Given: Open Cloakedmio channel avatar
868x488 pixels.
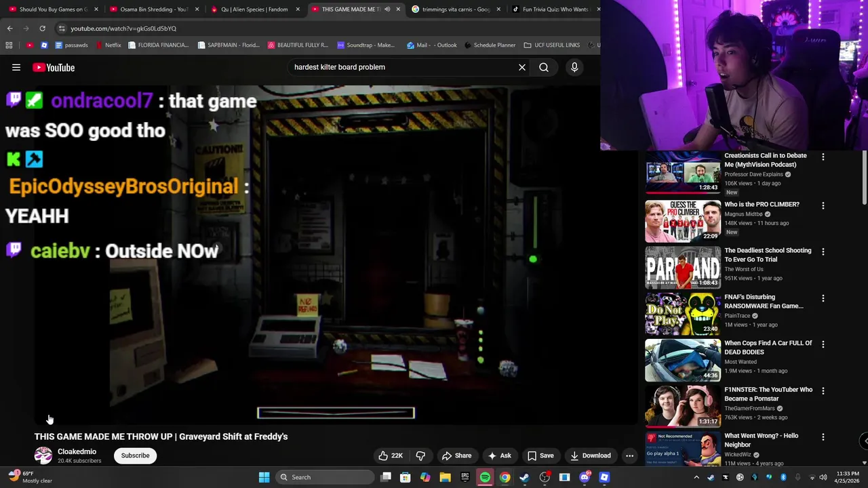Looking at the screenshot, I should [x=43, y=455].
